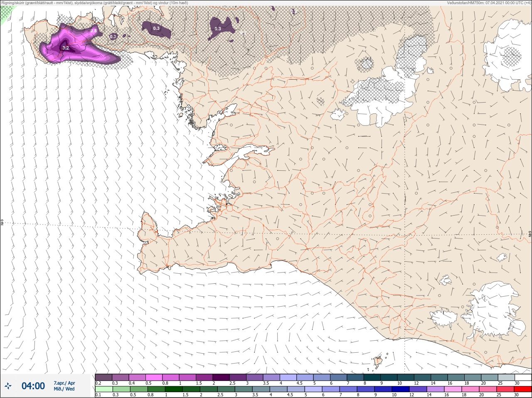Click the '10' label under lower legend

click(394, 395)
